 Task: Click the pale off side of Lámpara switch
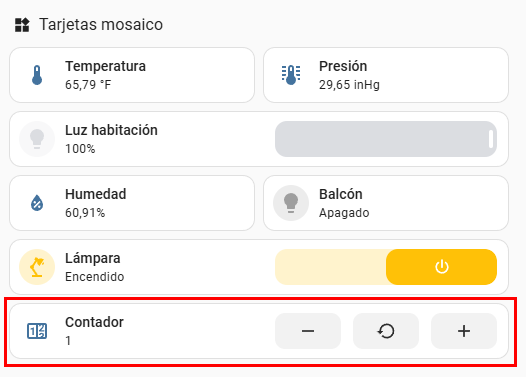330,267
